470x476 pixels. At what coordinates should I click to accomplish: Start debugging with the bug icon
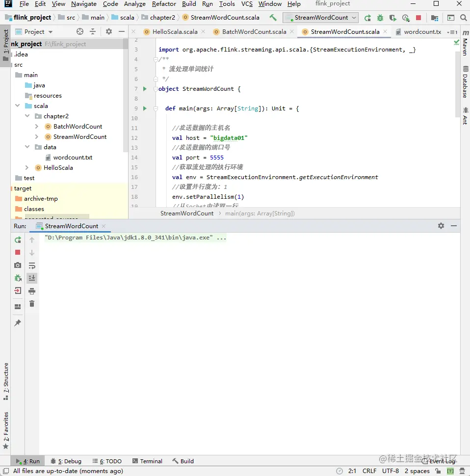point(380,18)
